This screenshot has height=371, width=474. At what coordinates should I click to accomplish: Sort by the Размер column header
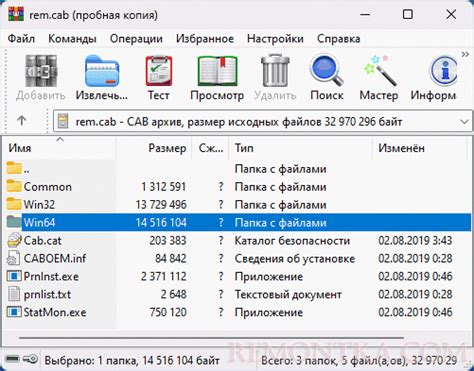click(154, 148)
